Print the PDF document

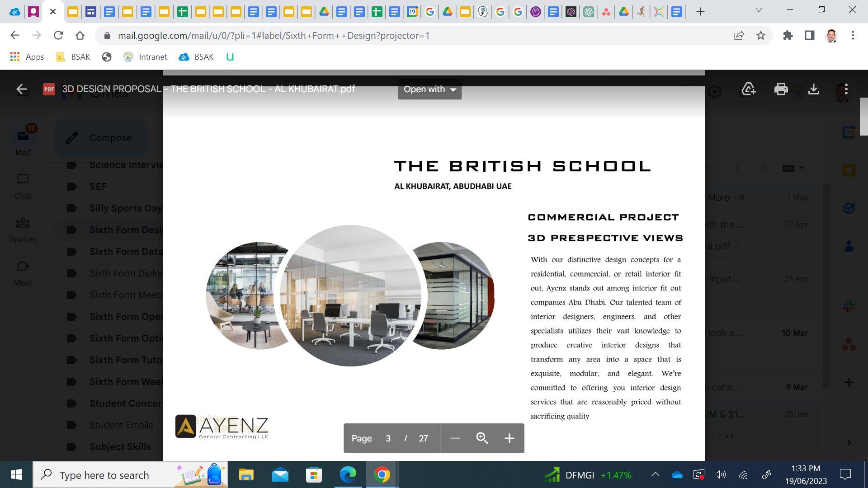pyautogui.click(x=781, y=89)
